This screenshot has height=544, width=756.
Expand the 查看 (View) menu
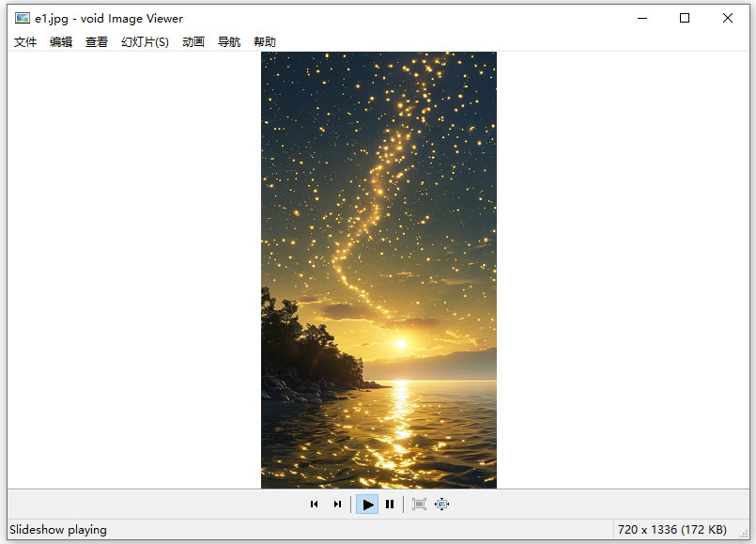(x=96, y=41)
